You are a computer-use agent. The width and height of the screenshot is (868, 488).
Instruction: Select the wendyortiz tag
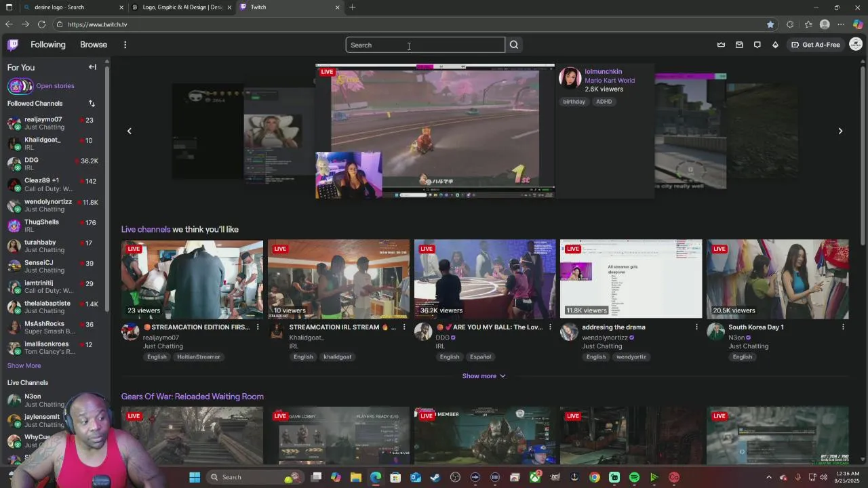click(x=631, y=357)
